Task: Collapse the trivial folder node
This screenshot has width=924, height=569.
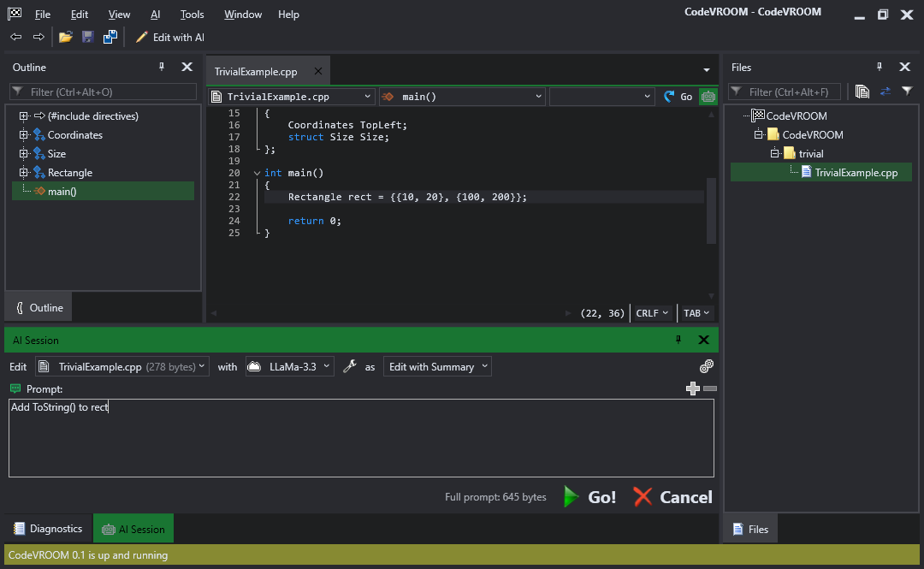Action: tap(775, 154)
